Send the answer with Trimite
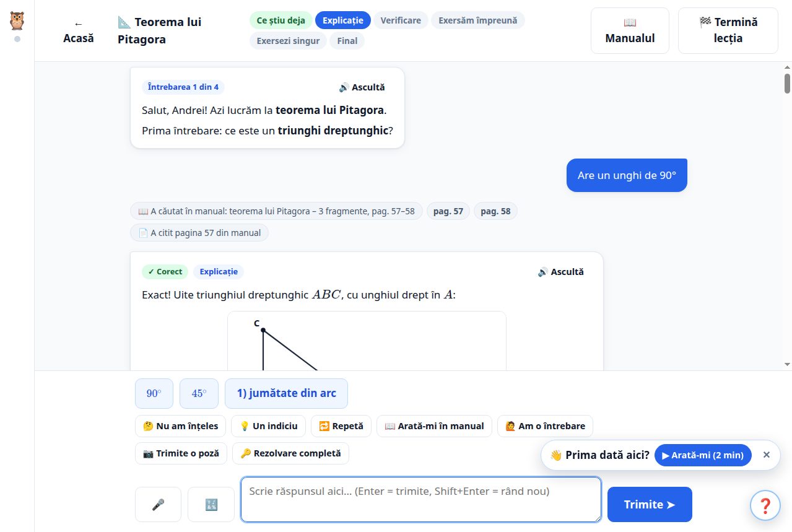This screenshot has width=792, height=532. pyautogui.click(x=650, y=505)
